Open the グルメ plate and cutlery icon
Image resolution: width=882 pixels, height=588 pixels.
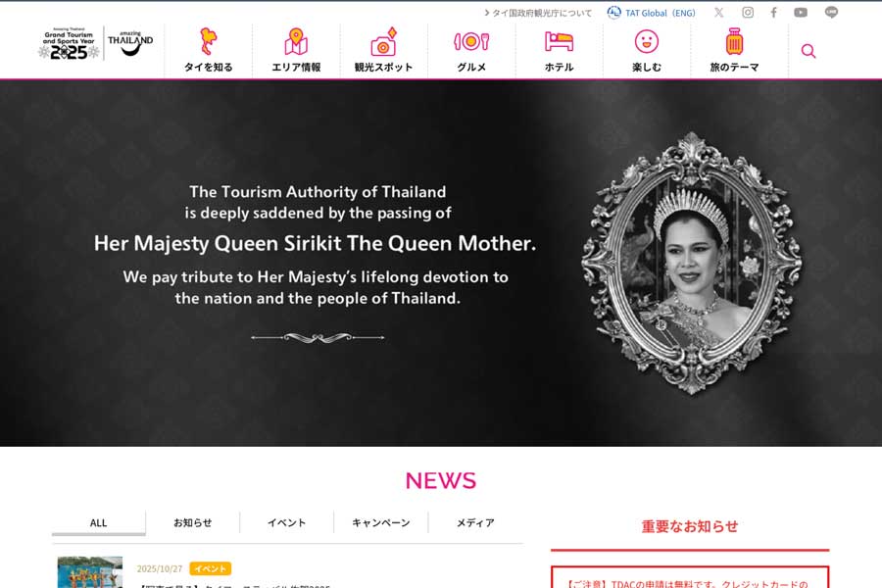471,41
